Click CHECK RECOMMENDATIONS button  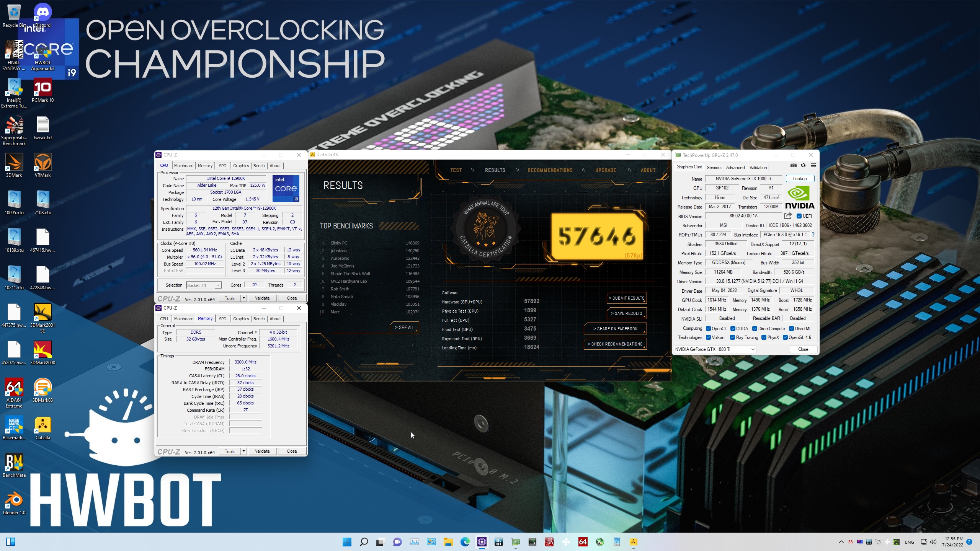point(615,344)
